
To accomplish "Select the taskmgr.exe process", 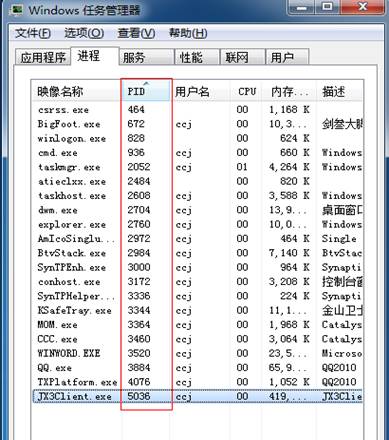I will 197,167.
